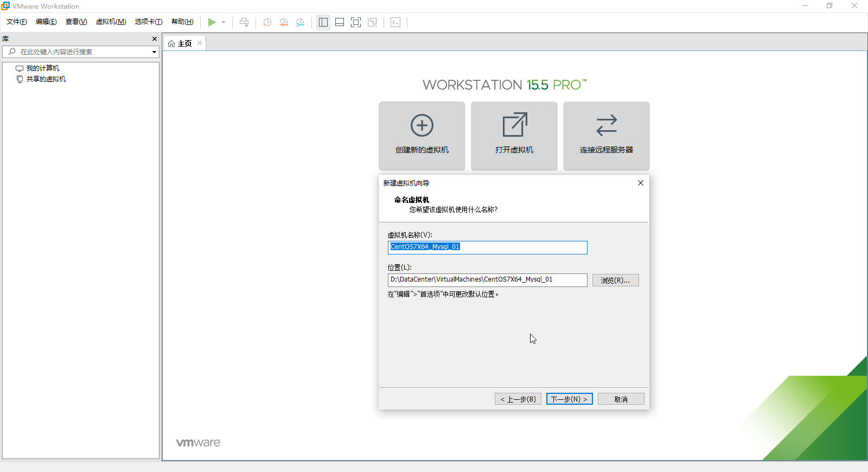The width and height of the screenshot is (868, 472).
Task: Click the hint text about 首选项 default location
Action: 443,294
